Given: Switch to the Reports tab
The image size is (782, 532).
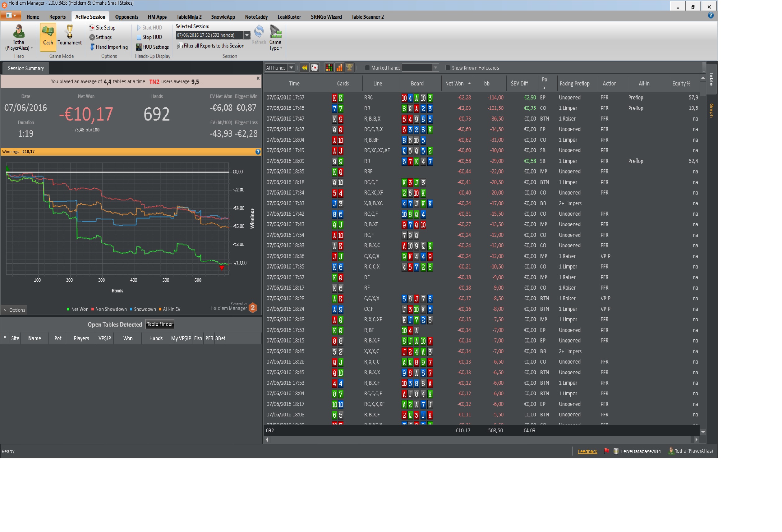Looking at the screenshot, I should (57, 17).
